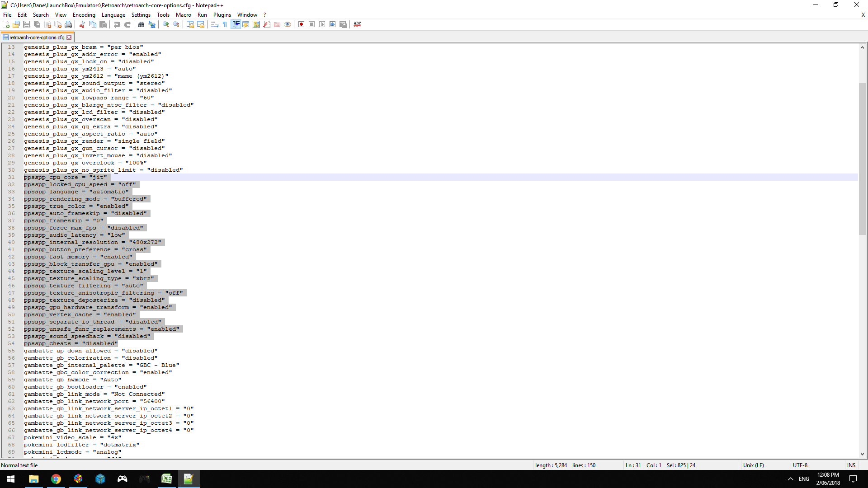868x488 pixels.
Task: Create a new document via toolbar
Action: coord(6,24)
